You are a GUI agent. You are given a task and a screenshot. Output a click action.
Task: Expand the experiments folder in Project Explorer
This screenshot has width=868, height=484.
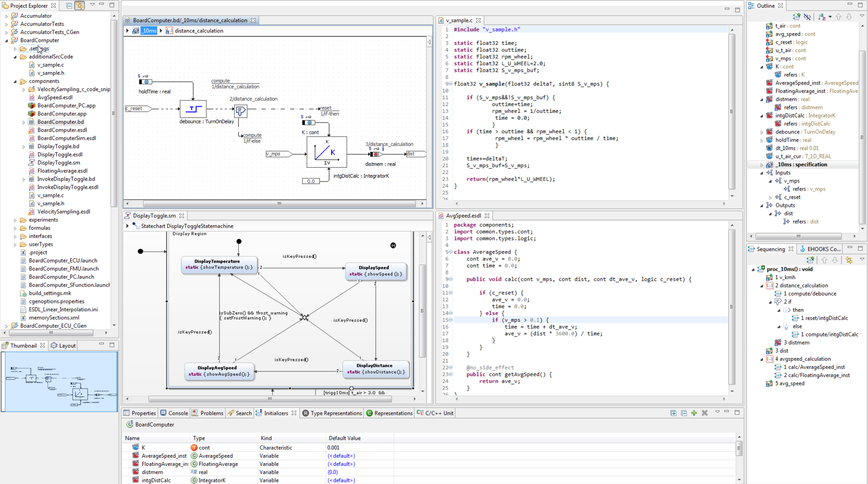(x=15, y=220)
